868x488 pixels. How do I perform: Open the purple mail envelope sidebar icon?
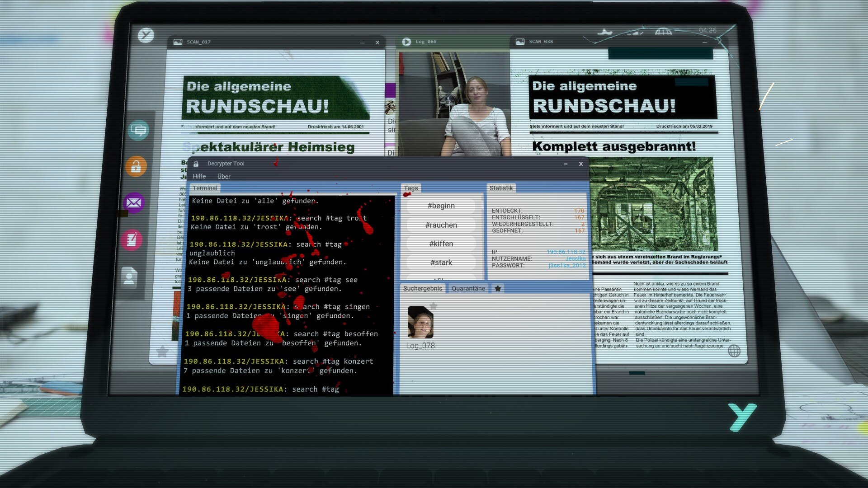pos(134,203)
